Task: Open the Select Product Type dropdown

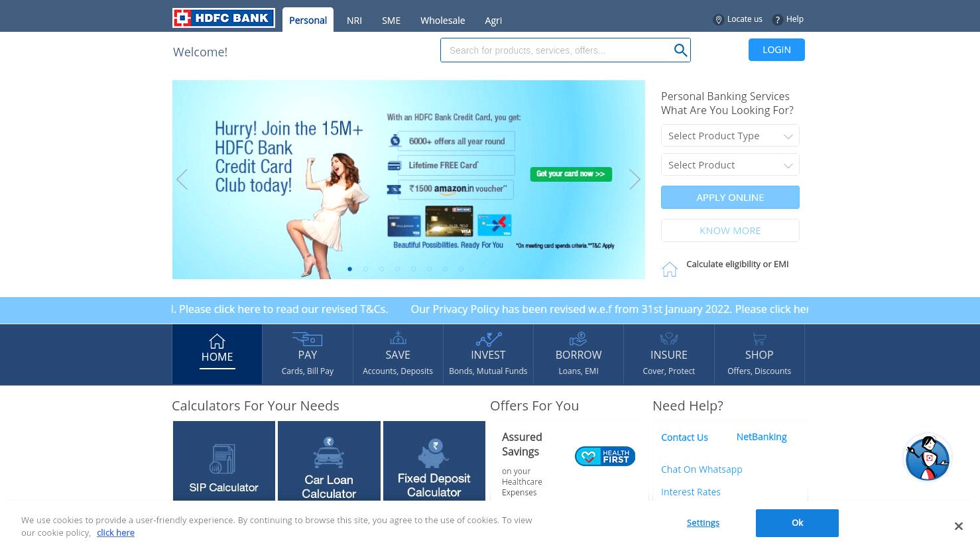Action: pos(730,136)
